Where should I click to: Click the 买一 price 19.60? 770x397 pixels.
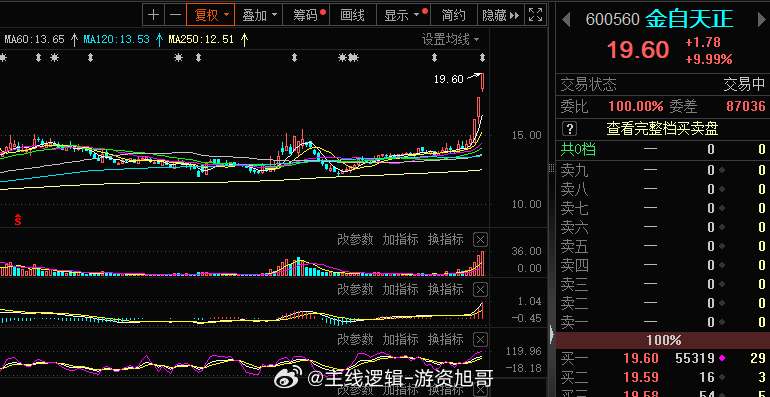coord(641,358)
